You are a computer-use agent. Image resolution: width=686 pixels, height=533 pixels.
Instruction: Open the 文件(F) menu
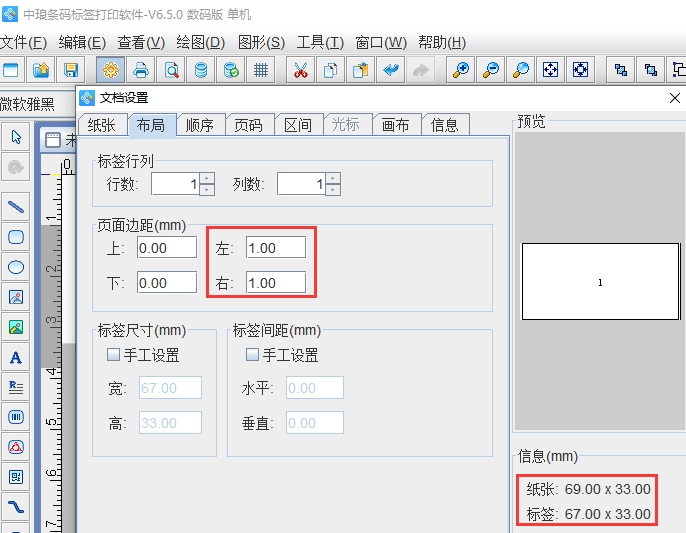click(x=23, y=42)
